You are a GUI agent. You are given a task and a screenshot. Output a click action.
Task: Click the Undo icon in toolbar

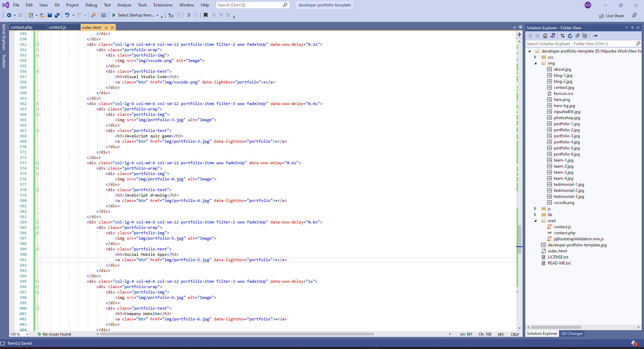[x=67, y=15]
